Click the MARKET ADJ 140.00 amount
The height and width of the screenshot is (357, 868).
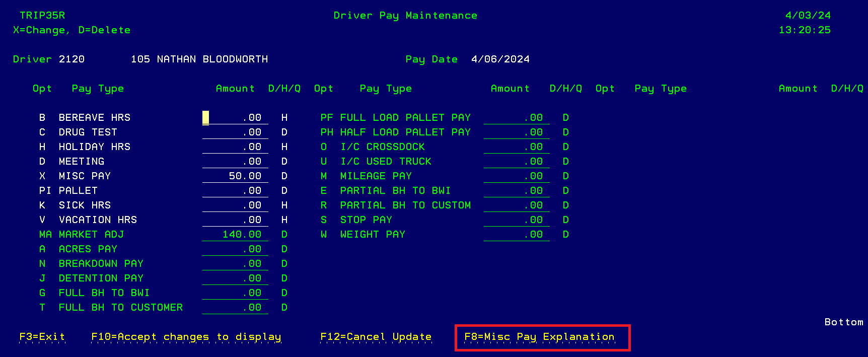[x=235, y=235]
